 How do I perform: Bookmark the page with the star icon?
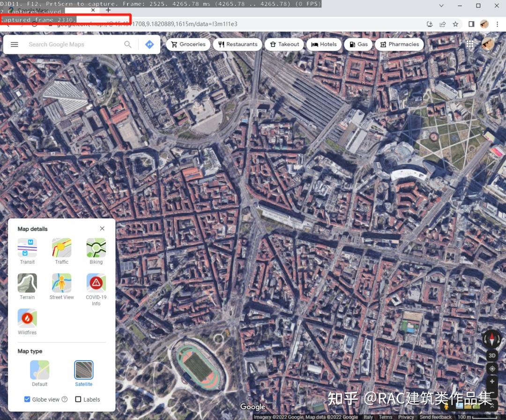pos(455,24)
